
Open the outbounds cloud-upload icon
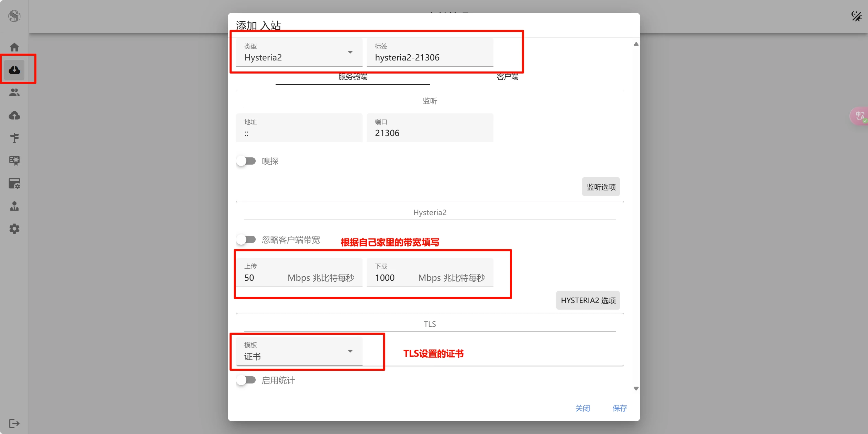[14, 115]
